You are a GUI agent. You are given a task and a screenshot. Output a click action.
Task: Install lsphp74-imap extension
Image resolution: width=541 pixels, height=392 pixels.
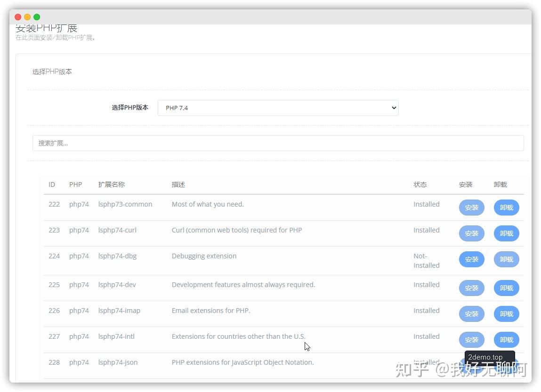pyautogui.click(x=472, y=314)
